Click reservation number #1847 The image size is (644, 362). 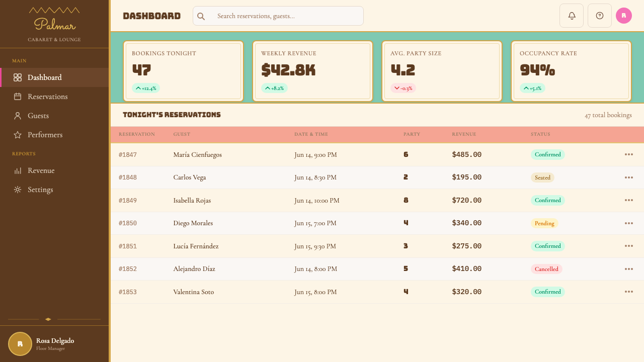(128, 155)
